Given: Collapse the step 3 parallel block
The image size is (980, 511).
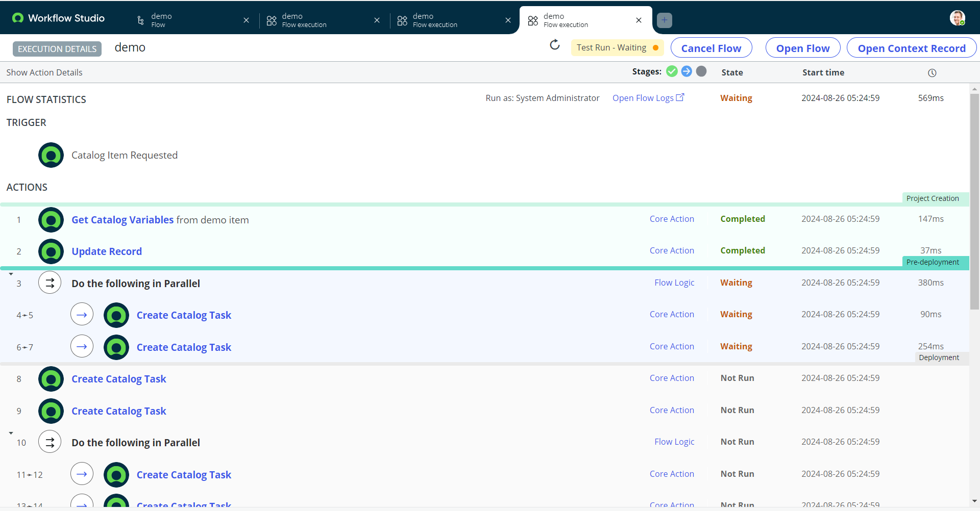Looking at the screenshot, I should pos(10,273).
